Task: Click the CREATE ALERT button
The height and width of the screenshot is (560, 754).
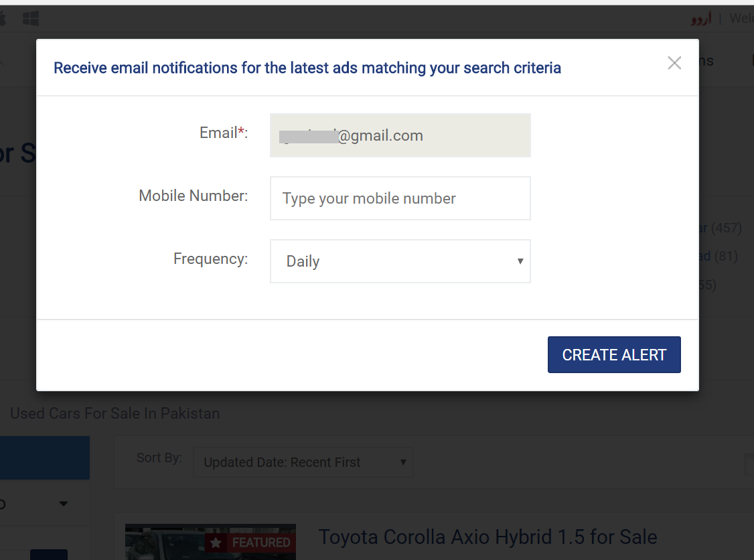Action: click(x=614, y=354)
